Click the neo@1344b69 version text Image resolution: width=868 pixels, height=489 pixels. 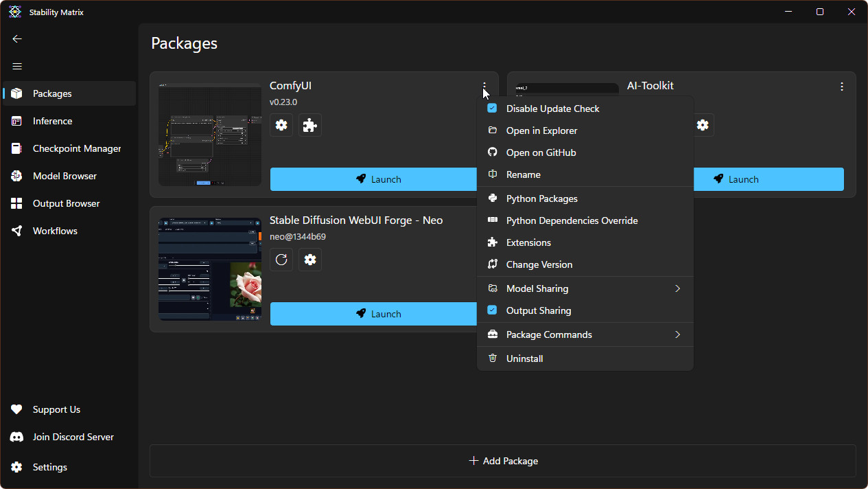pyautogui.click(x=298, y=237)
